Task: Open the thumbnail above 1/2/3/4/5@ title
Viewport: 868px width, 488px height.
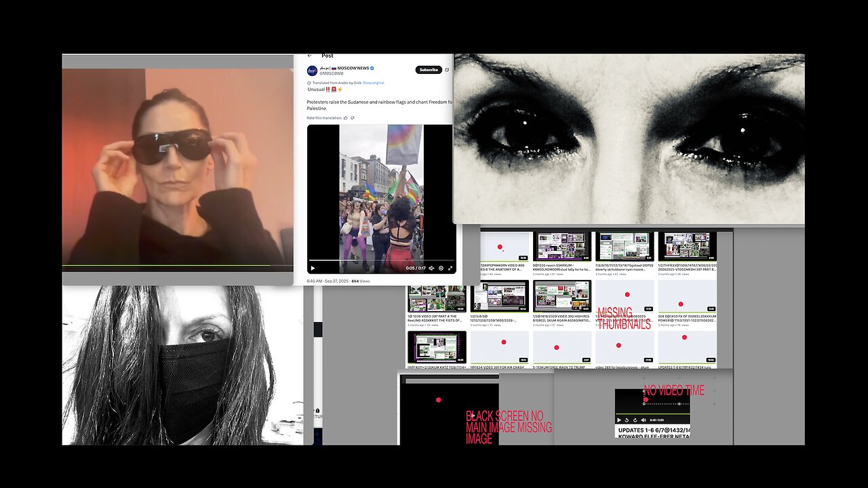Action: tap(499, 296)
